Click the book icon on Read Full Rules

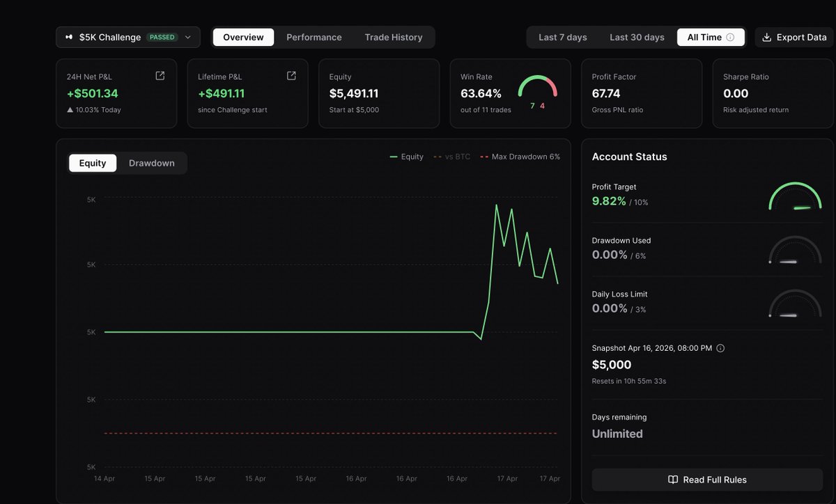pyautogui.click(x=673, y=480)
